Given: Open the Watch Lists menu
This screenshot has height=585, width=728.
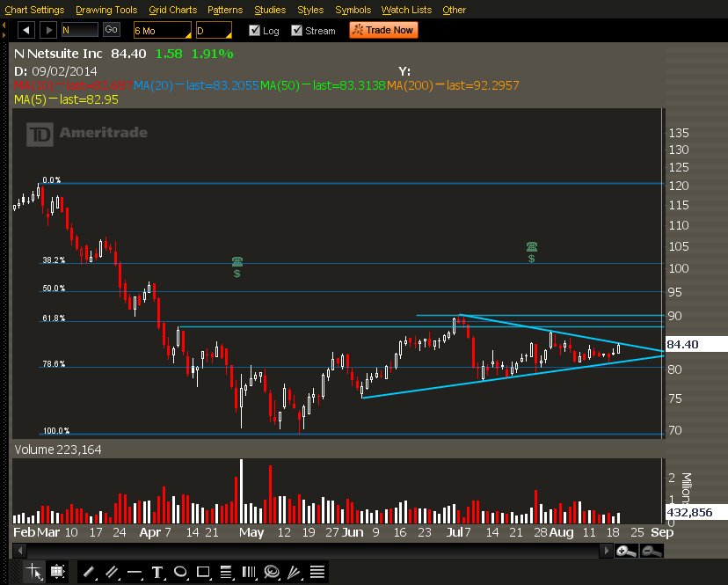Looking at the screenshot, I should tap(406, 10).
